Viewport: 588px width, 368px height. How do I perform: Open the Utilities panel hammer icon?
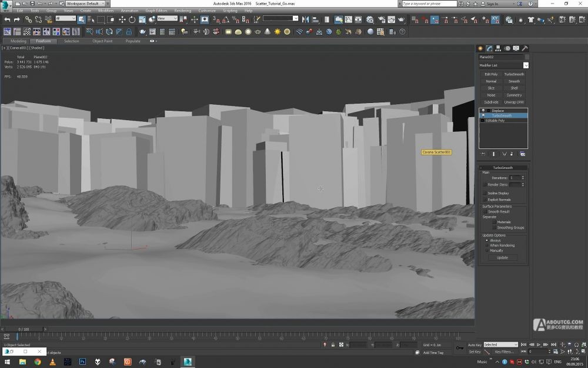pos(524,48)
